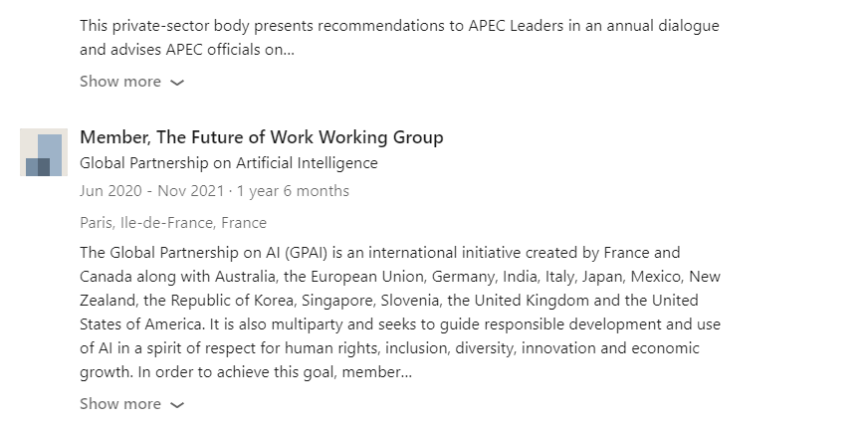Open Member, The Future of Work Working Group title
This screenshot has height=429, width=868.
point(261,137)
